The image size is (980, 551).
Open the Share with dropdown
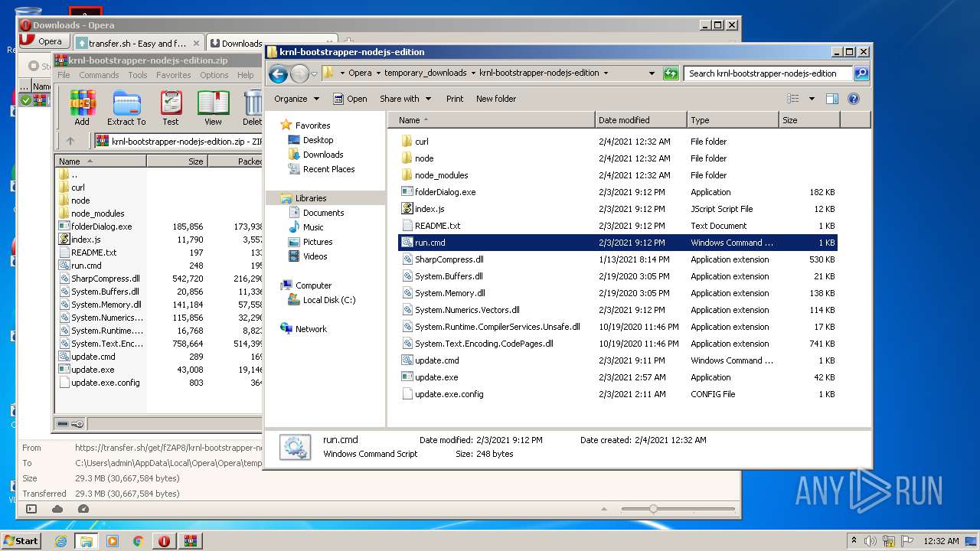pos(405,99)
